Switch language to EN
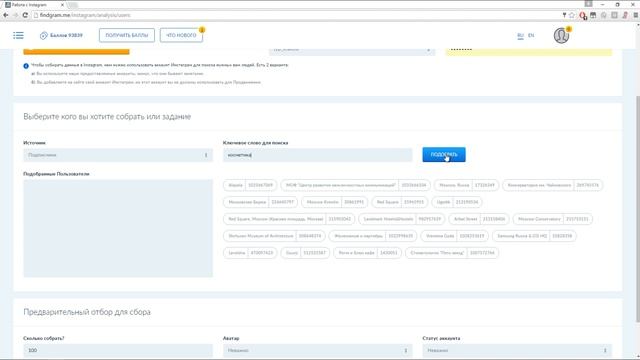 pos(531,36)
